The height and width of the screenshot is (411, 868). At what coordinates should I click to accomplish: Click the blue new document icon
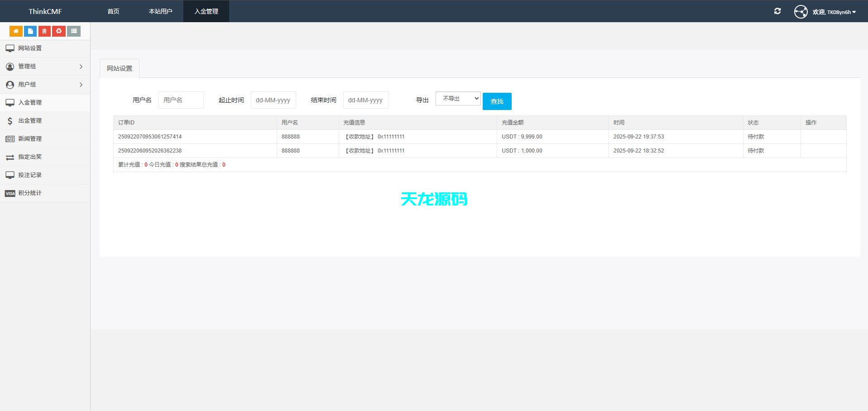point(30,31)
